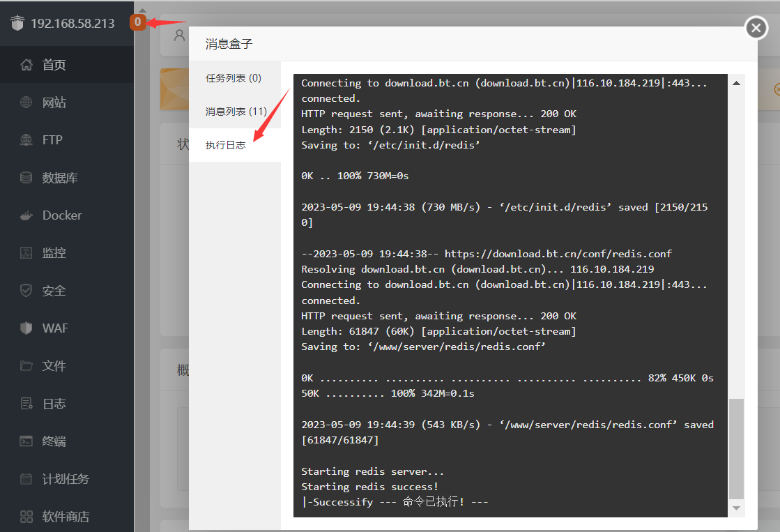The height and width of the screenshot is (532, 780).
Task: Open the FTP menu item
Action: point(67,140)
